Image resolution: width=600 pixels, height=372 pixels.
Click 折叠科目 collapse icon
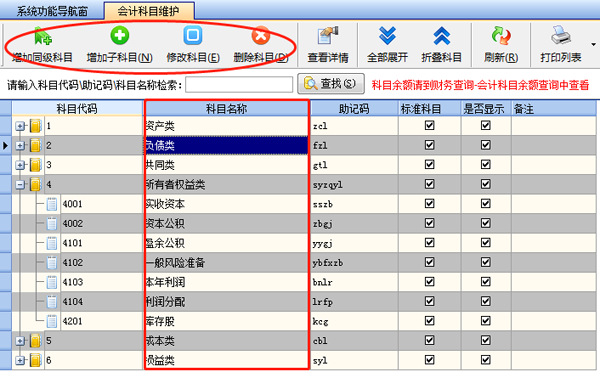(442, 36)
